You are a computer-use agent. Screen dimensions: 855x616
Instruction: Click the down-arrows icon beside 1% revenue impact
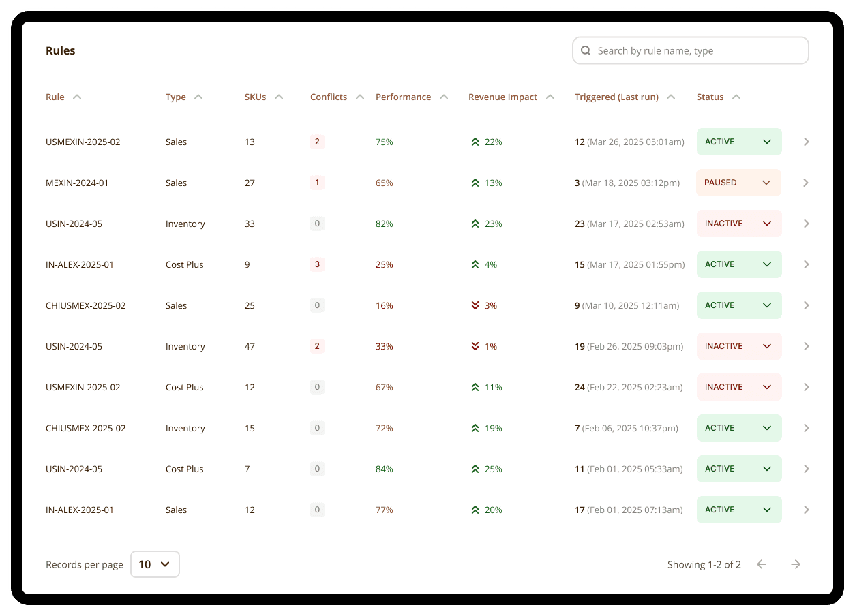click(x=475, y=346)
